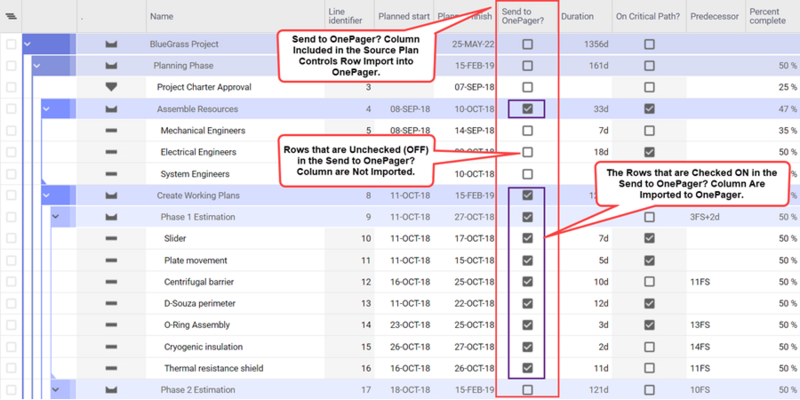The height and width of the screenshot is (400, 800).
Task: Check Send to OnePager for Phase 2 Estimation
Action: pyautogui.click(x=528, y=390)
